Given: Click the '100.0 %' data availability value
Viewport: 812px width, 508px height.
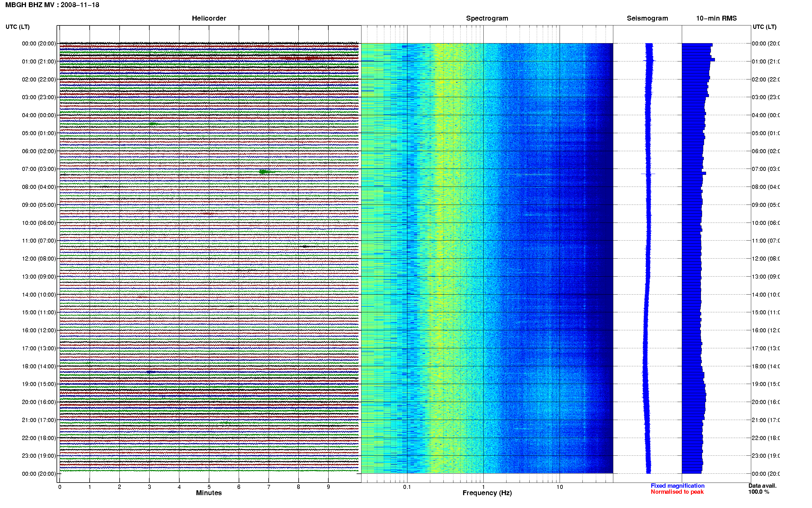Looking at the screenshot, I should pyautogui.click(x=759, y=492).
